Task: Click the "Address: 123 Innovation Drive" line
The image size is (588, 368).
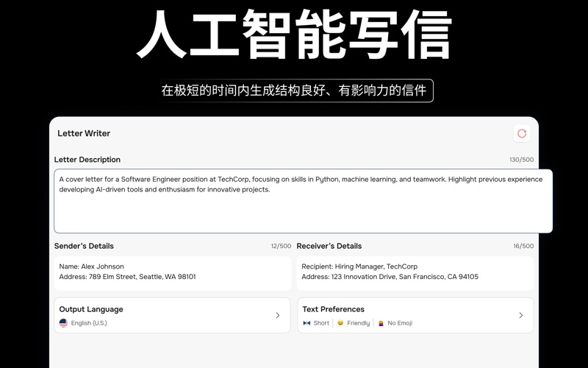Action: (x=390, y=277)
